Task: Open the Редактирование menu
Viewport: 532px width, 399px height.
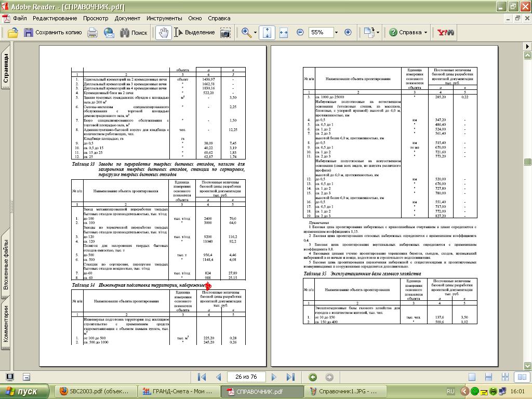Action: [x=55, y=18]
